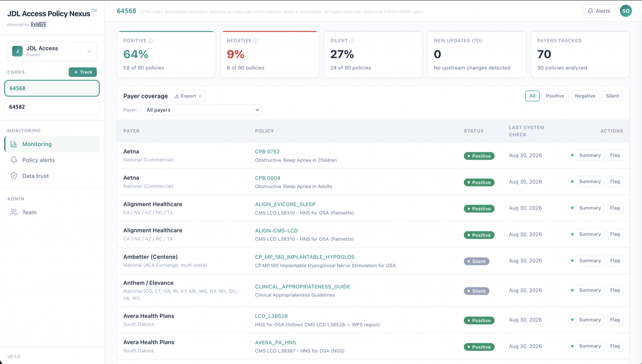Image resolution: width=642 pixels, height=364 pixels.
Task: Flag the ALIGN_EVICORE_SLEEP policy
Action: [615, 208]
